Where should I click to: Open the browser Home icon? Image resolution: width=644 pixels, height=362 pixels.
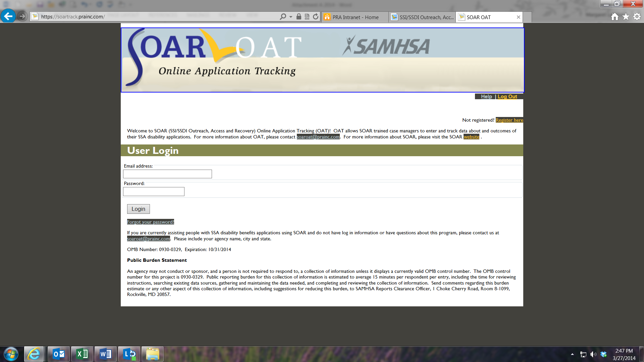(x=614, y=17)
